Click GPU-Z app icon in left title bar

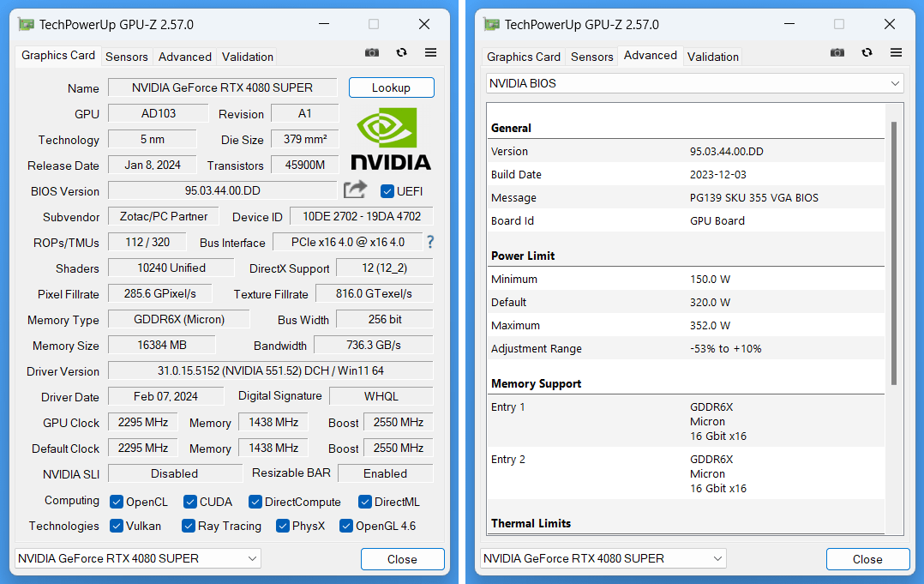click(x=26, y=24)
